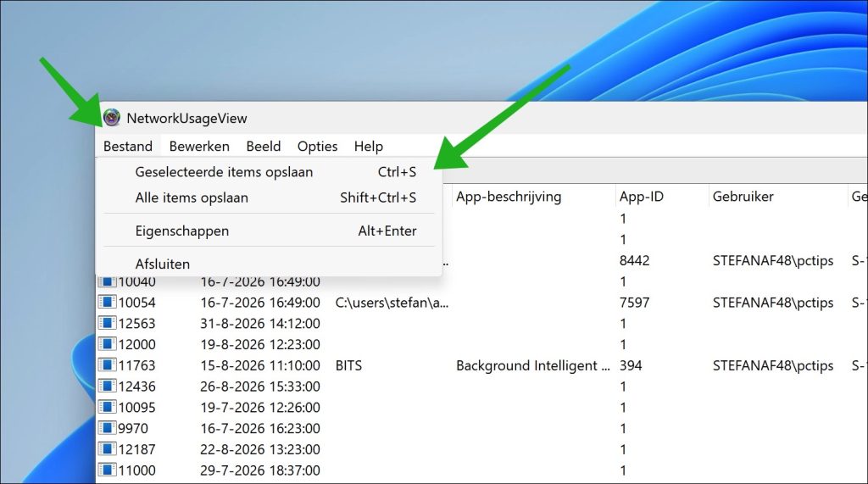Click the NetworkUsageView app icon in title bar

112,118
